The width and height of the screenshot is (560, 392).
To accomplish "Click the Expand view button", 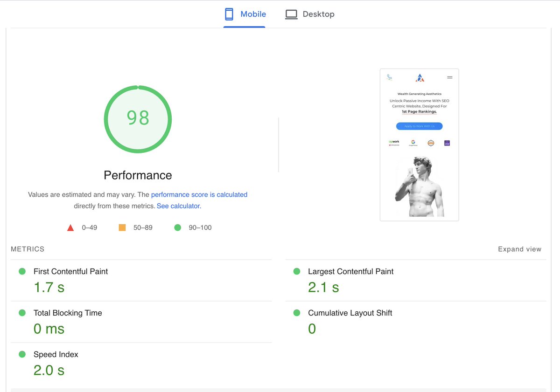I will click(519, 249).
